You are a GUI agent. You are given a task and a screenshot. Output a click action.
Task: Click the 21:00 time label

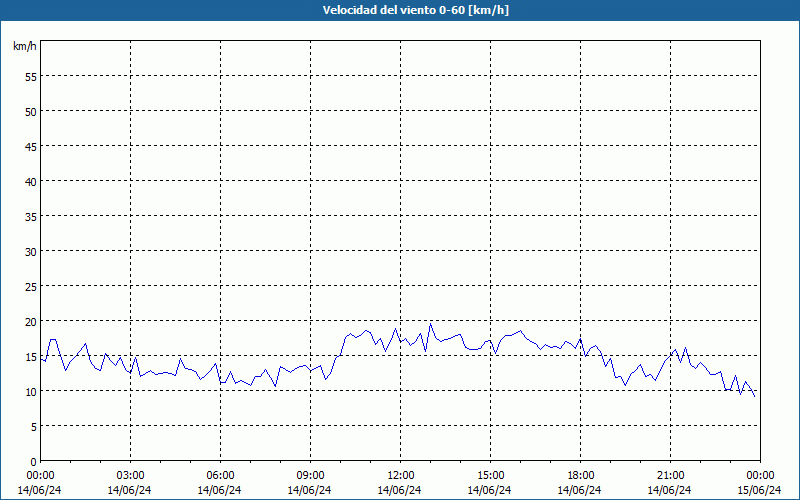pyautogui.click(x=670, y=476)
